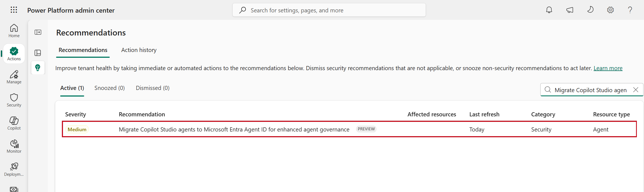Switch to the Snoozed (0) tab
Viewport: 644px width, 192px height.
(x=110, y=88)
